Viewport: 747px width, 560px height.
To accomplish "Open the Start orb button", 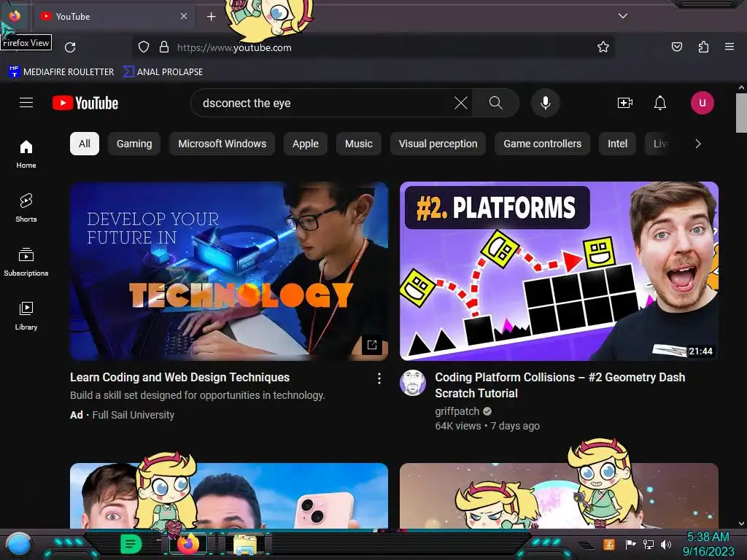I will coord(19,545).
